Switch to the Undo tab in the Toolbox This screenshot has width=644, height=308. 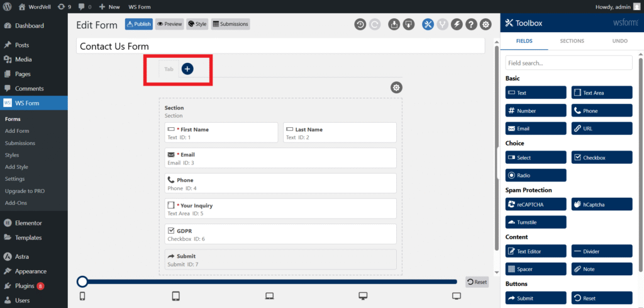pos(619,41)
